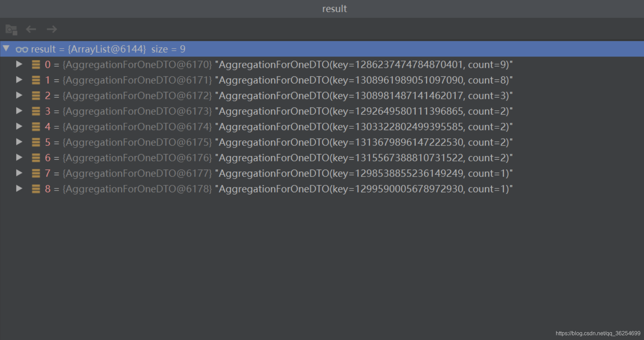The width and height of the screenshot is (644, 340).
Task: Click the forward arrow navigation icon
Action: tap(52, 29)
